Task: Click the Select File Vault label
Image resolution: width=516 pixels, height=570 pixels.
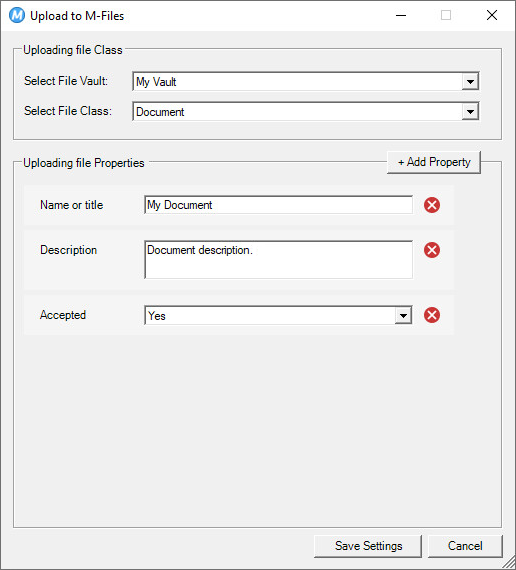Action: click(66, 81)
